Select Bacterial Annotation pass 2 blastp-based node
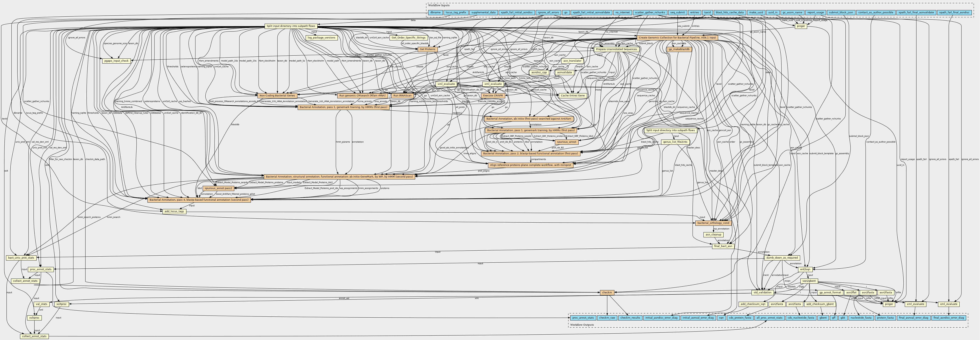Screen dimensions: 980x340 coord(530,154)
